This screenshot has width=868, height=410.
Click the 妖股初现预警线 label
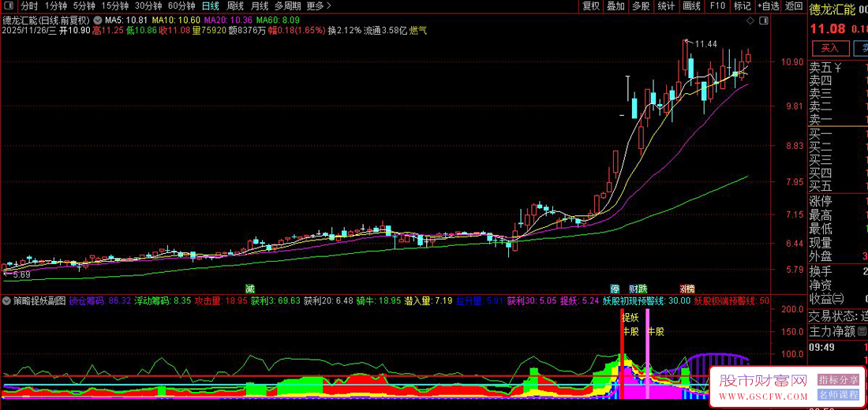click(646, 301)
